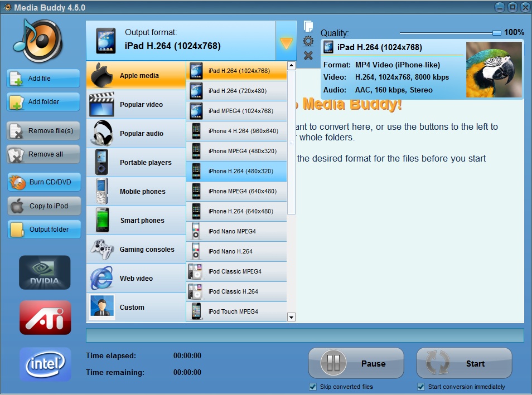Click the refresh arrows icon on Start button
This screenshot has width=532, height=395.
coord(438,363)
